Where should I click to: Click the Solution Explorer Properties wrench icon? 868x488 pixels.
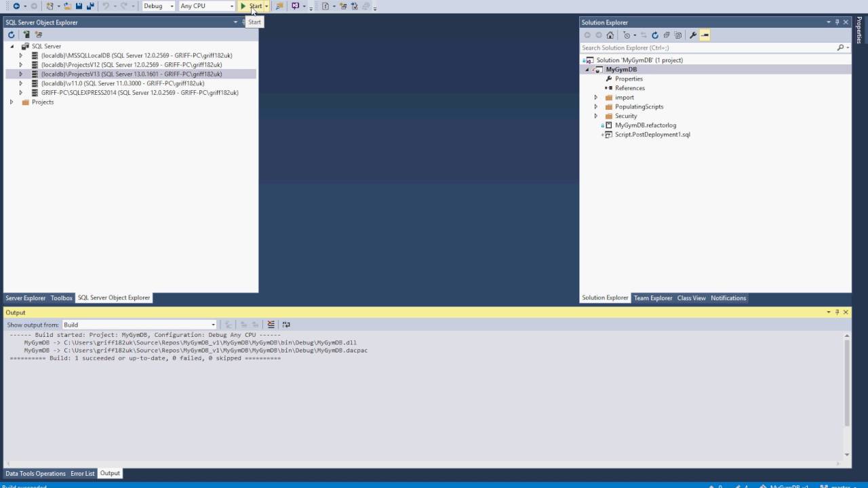tap(693, 35)
